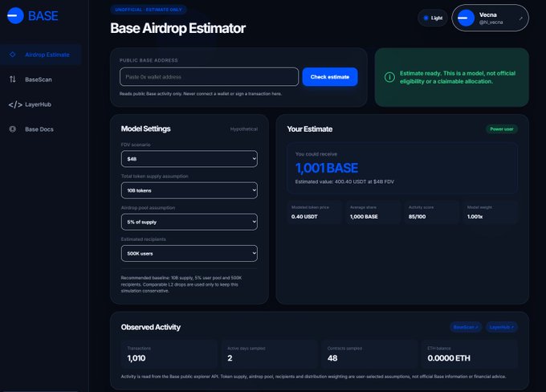Click the BaseScan arrows icon
The width and height of the screenshot is (546, 392).
13,80
